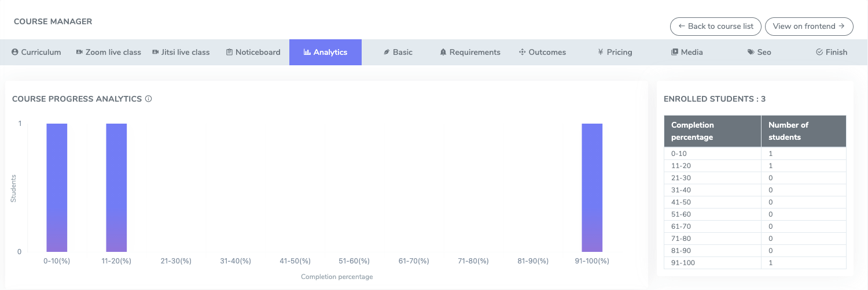Image resolution: width=868 pixels, height=290 pixels.
Task: Select the 91-100 row in the table
Action: 755,263
